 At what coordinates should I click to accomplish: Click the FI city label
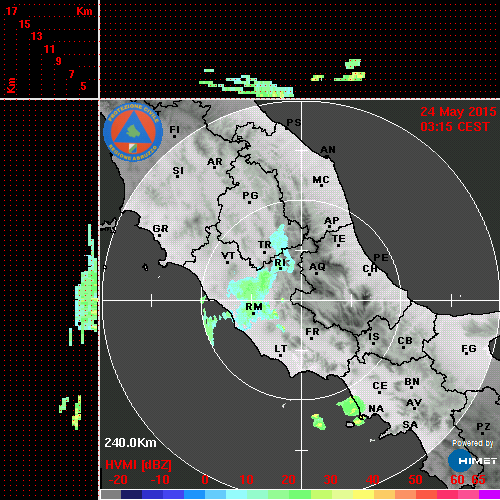(x=174, y=129)
